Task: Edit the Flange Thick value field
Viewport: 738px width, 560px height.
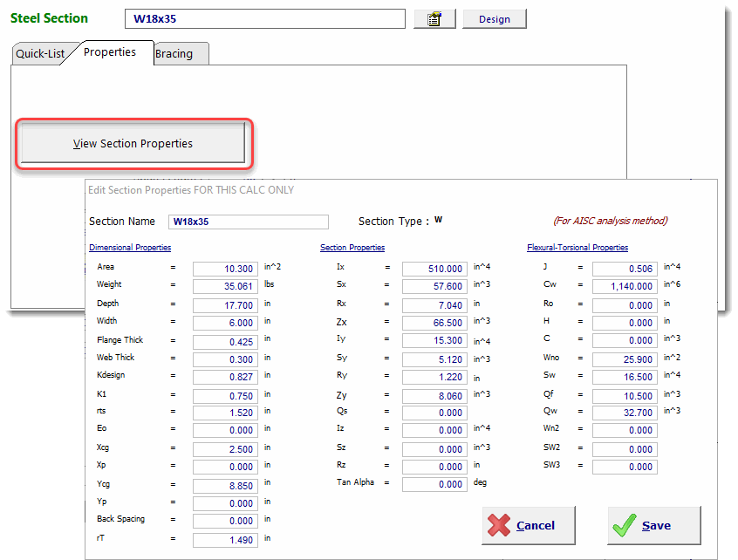Action: click(x=225, y=340)
